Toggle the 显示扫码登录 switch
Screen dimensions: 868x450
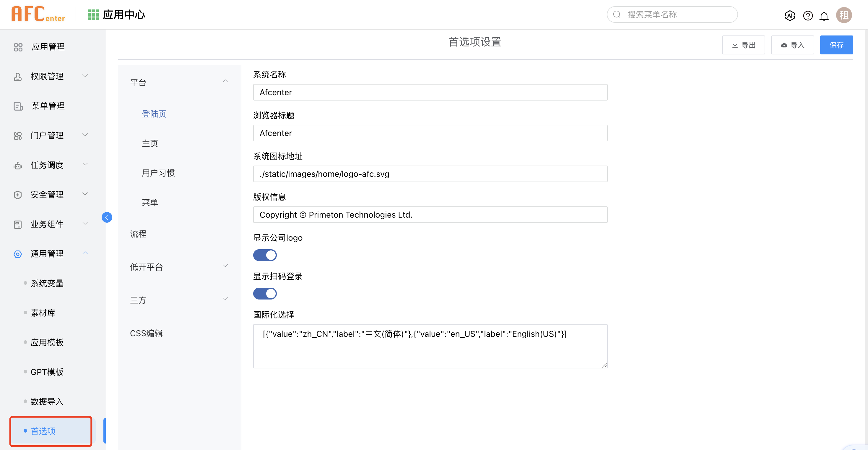tap(265, 294)
